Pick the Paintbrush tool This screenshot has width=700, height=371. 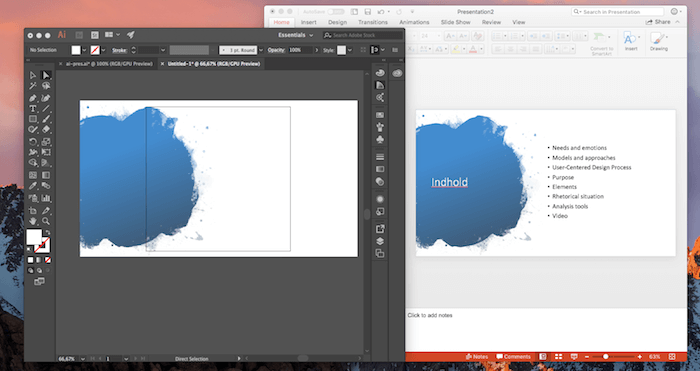(46, 119)
